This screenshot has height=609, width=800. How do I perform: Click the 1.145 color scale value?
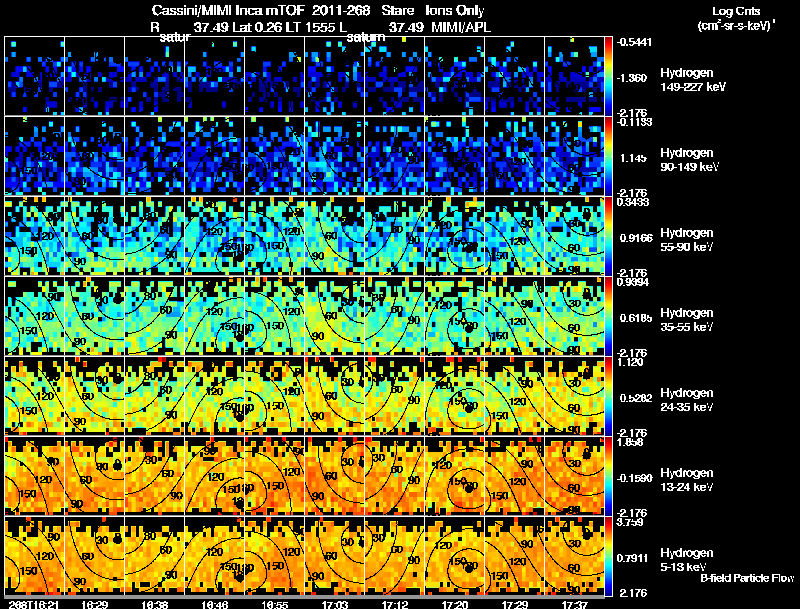tap(633, 158)
